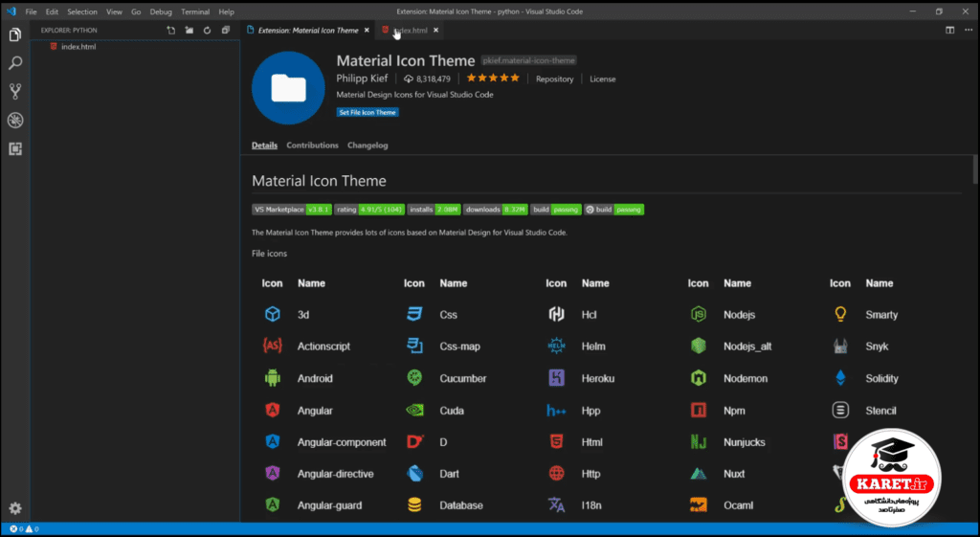980x537 pixels.
Task: Open the Debug menu
Action: tap(161, 11)
